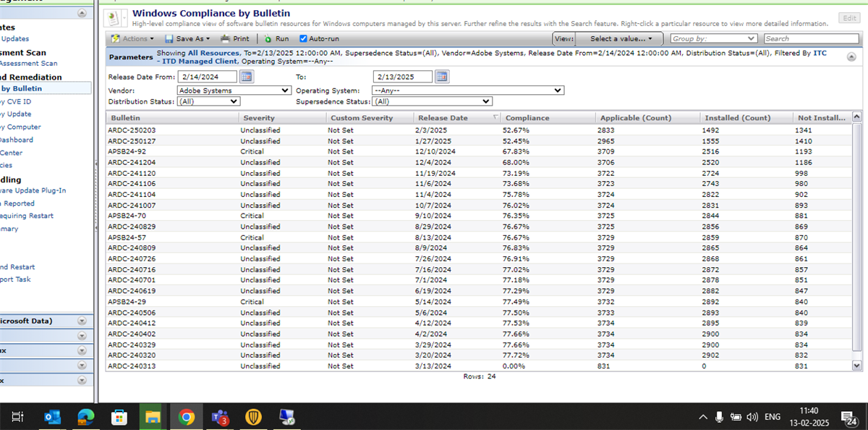868x430 pixels.
Task: Click the sort arrow in the Release Date header
Action: click(x=495, y=117)
